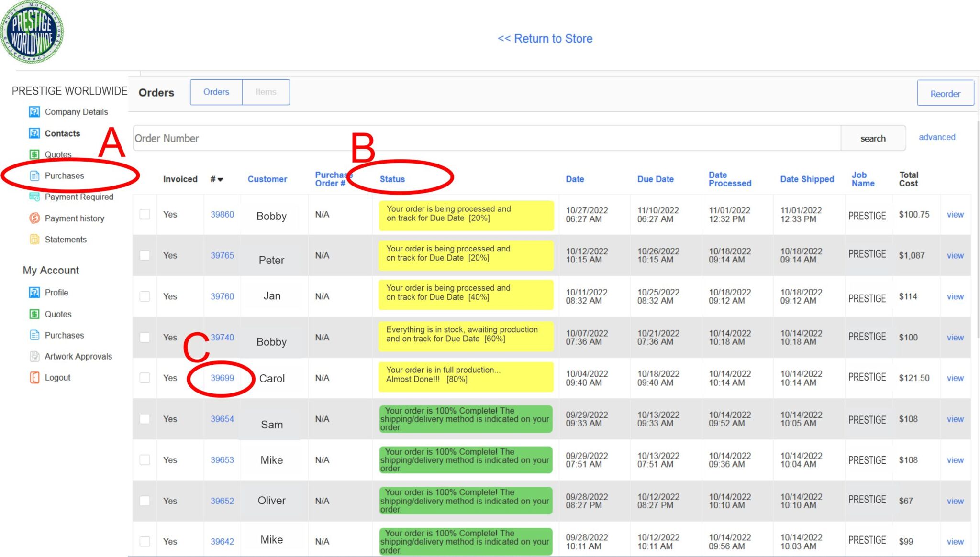Click the sort arrow on # column
This screenshot has height=557, width=980.
click(x=220, y=180)
